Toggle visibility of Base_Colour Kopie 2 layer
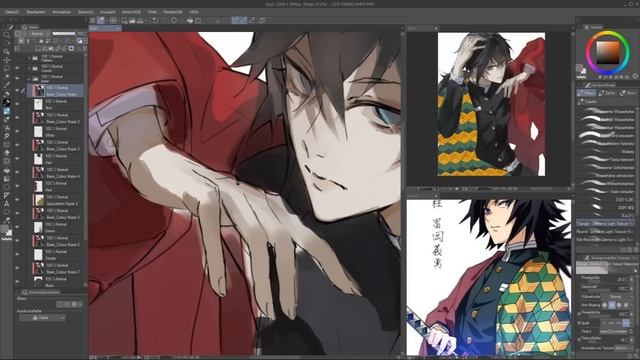This screenshot has width=640, height=360. pyautogui.click(x=17, y=118)
